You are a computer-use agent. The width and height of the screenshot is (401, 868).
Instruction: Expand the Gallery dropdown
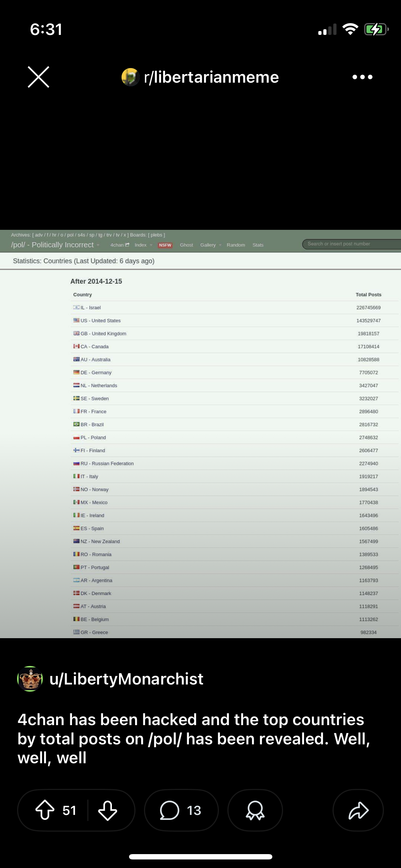pos(211,245)
